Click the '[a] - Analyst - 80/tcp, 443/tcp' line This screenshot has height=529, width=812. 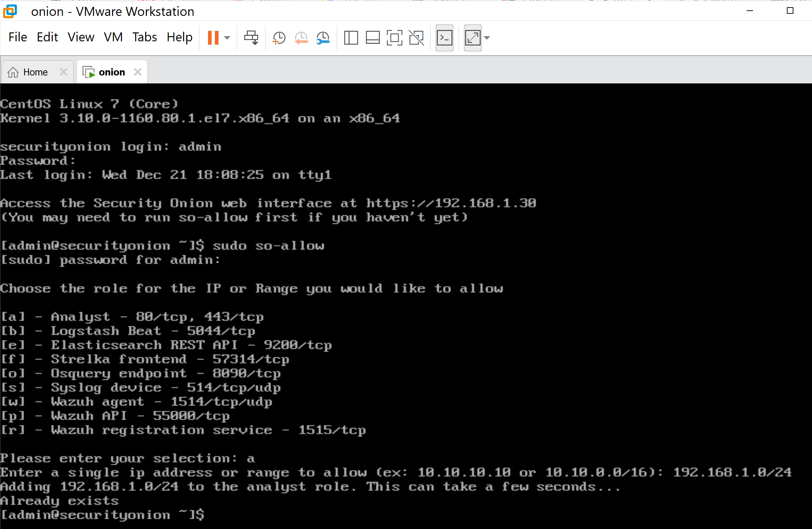132,317
